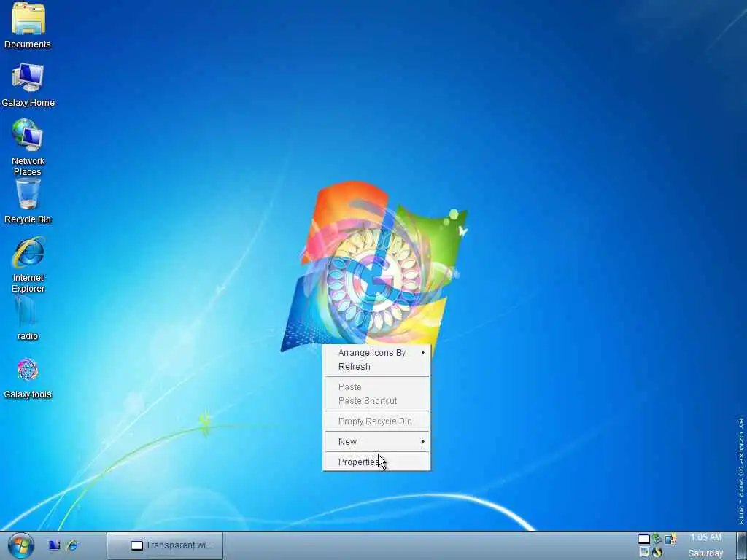
Task: Click the show desktop strip at taskbar end
Action: [x=741, y=545]
